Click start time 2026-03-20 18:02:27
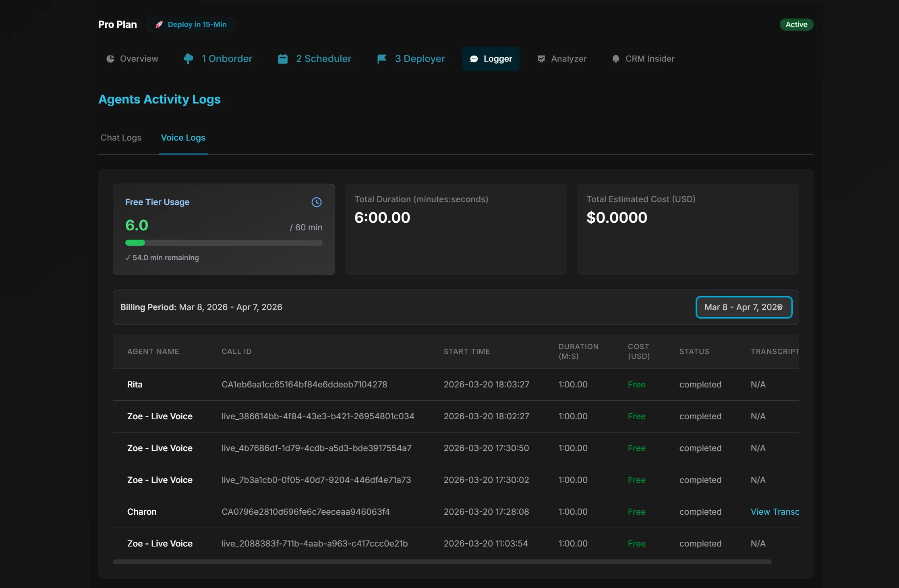 tap(487, 416)
